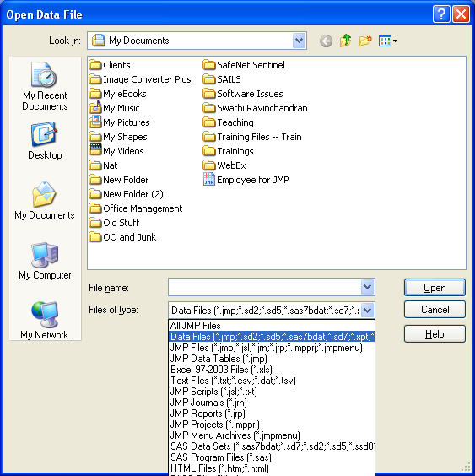
Task: Select the New Folder (2) item
Action: click(126, 194)
